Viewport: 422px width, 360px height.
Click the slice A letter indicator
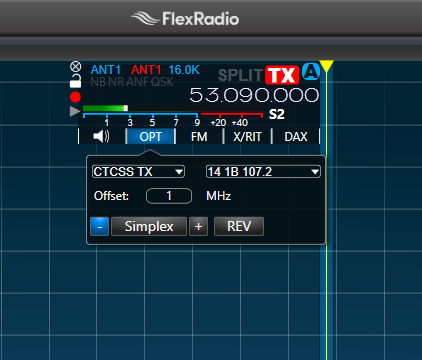pos(311,72)
